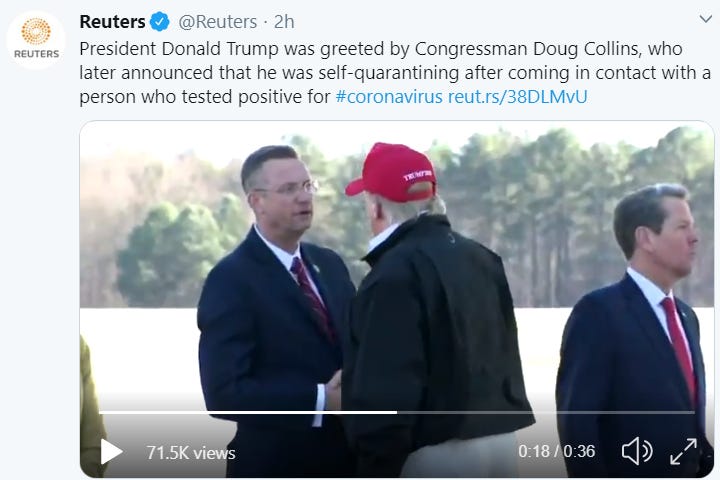Click the red TRUMP cap in the video
The image size is (720, 480).
point(391,172)
